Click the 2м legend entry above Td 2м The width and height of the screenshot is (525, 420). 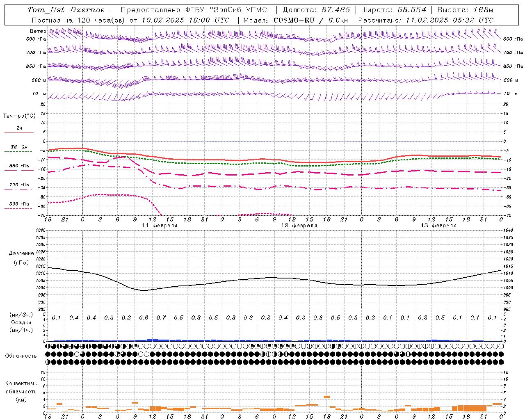[x=19, y=128]
